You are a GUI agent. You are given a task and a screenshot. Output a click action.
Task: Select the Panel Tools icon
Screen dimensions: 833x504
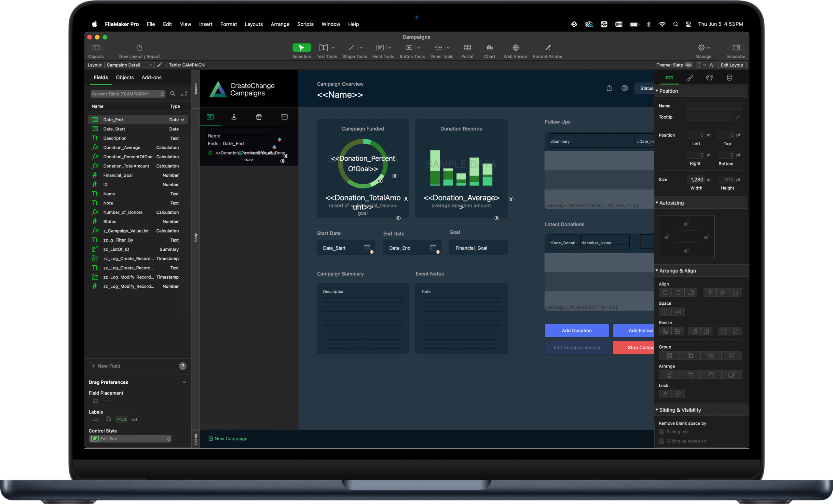439,47
